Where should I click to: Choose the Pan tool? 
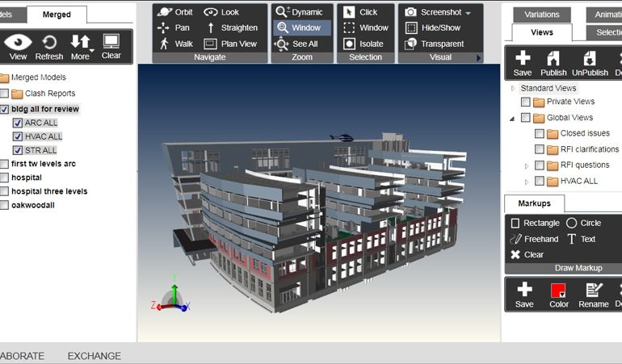(x=174, y=27)
